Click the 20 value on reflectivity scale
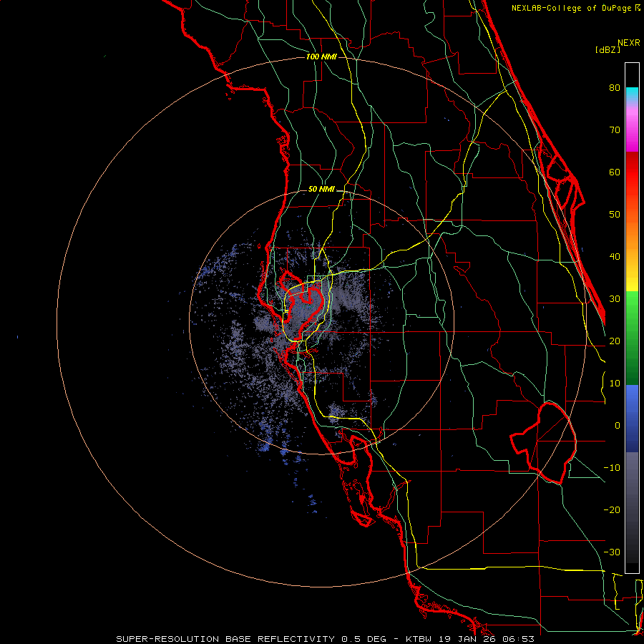The height and width of the screenshot is (644, 644). tap(615, 341)
